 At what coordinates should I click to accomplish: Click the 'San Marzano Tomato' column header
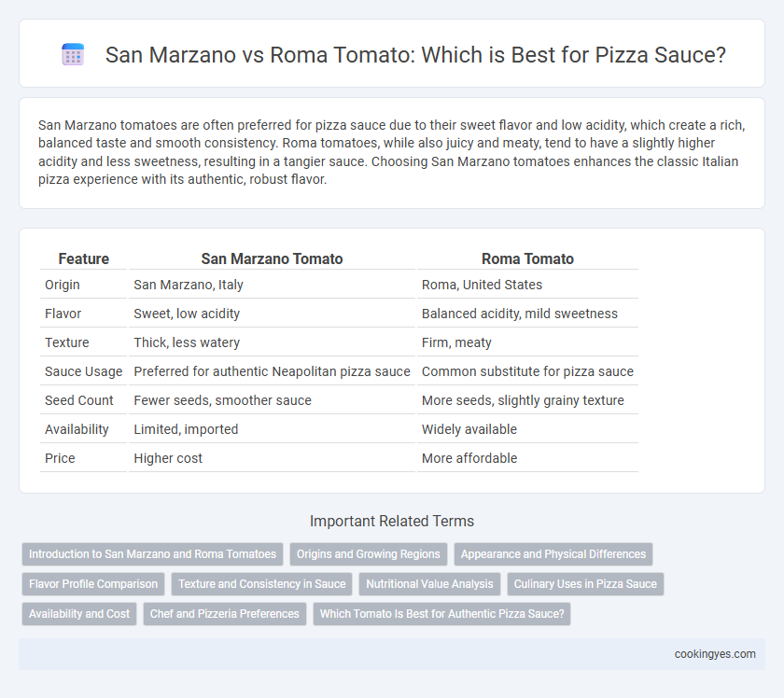pos(272,258)
